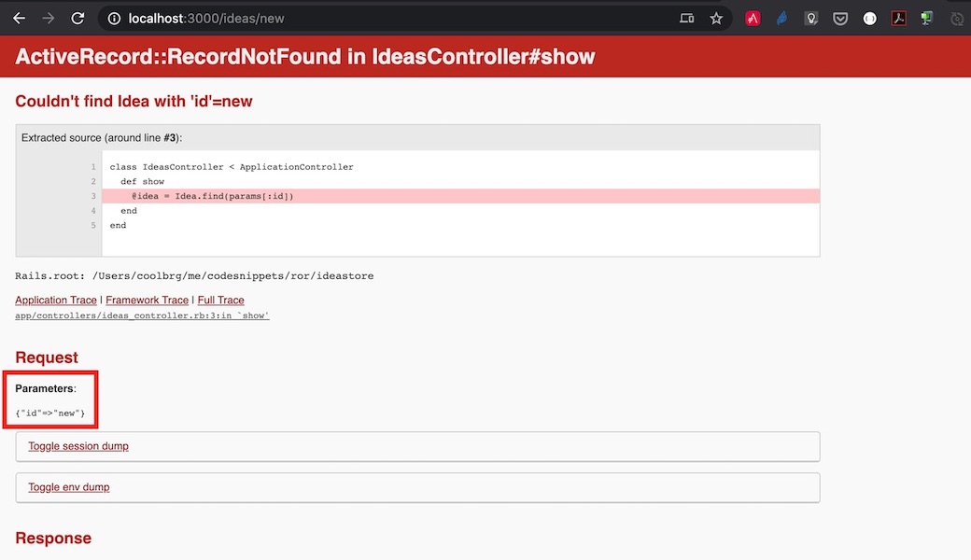This screenshot has width=971, height=560.
Task: Open the Pocket extension icon
Action: [840, 18]
